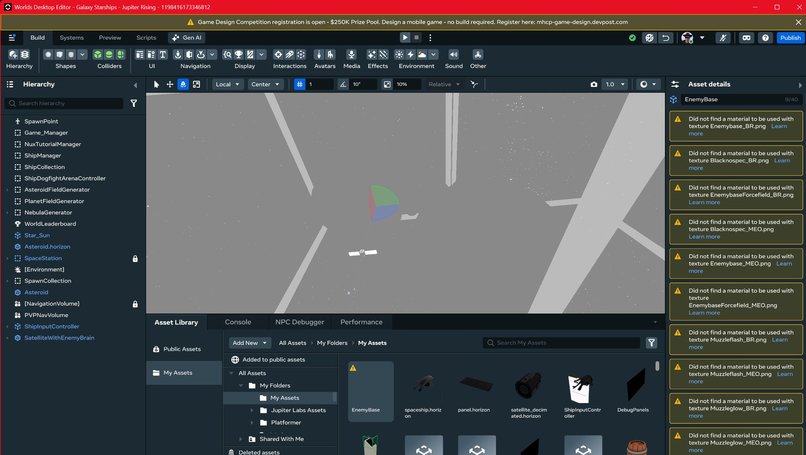The width and height of the screenshot is (806, 455).
Task: Click the play button above viewport
Action: coord(405,38)
